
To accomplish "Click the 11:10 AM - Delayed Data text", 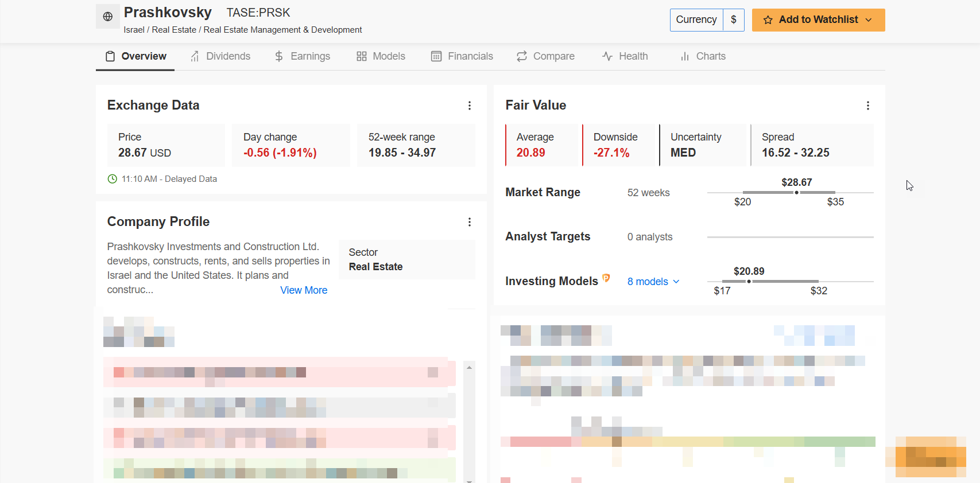I will point(169,179).
